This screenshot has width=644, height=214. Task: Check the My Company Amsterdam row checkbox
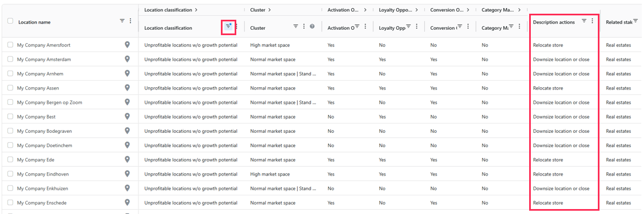point(10,59)
